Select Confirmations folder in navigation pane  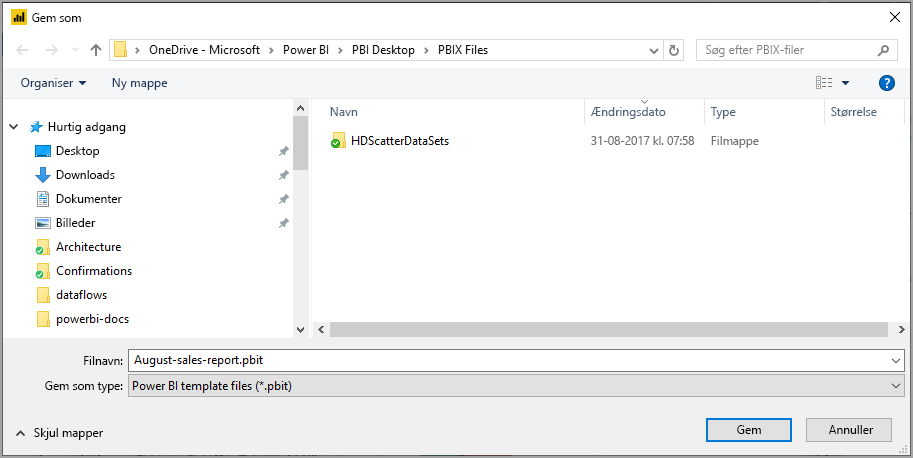(94, 271)
